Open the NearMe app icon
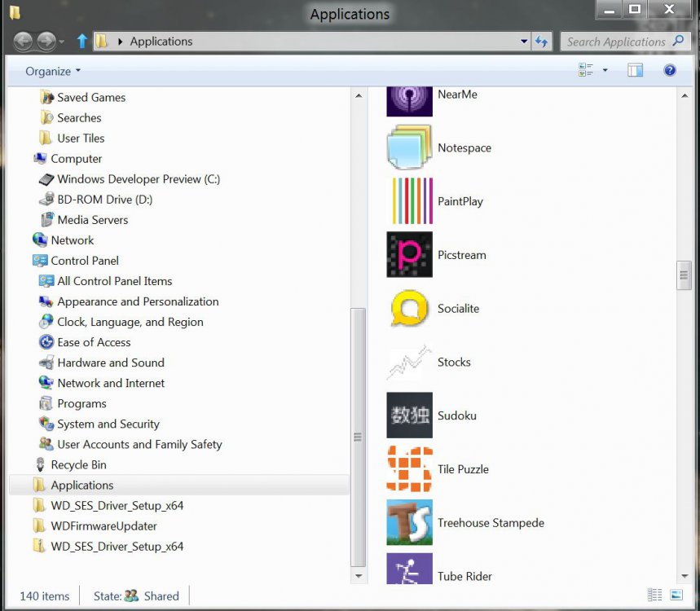The height and width of the screenshot is (611, 700). click(409, 99)
